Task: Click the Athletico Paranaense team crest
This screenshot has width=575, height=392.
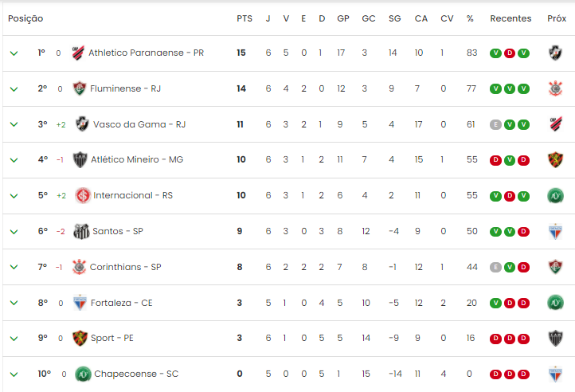Action: pos(78,53)
